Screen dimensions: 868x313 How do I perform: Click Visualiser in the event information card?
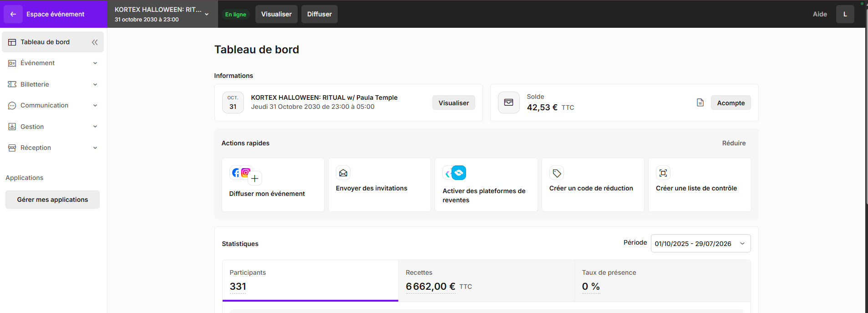(x=454, y=103)
